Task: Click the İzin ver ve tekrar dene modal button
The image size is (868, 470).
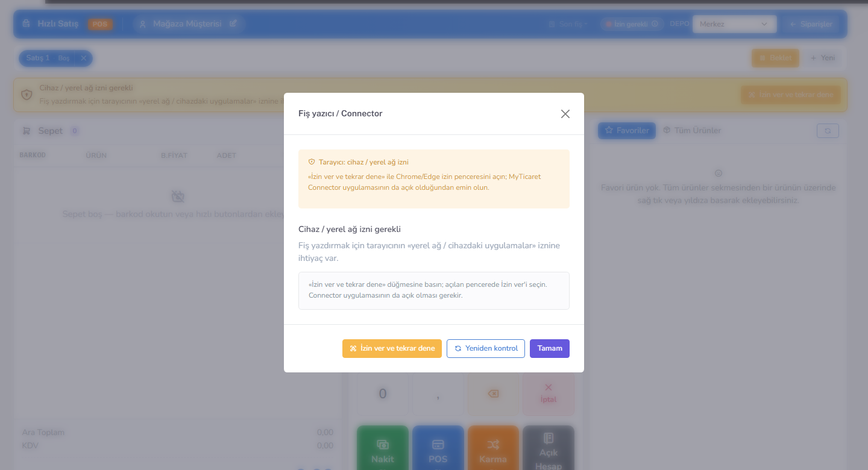Action: (x=392, y=348)
